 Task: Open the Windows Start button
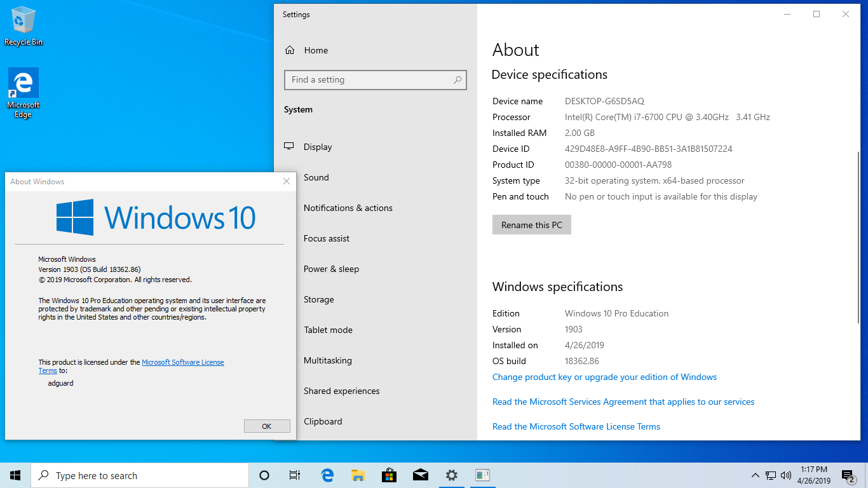click(x=15, y=475)
